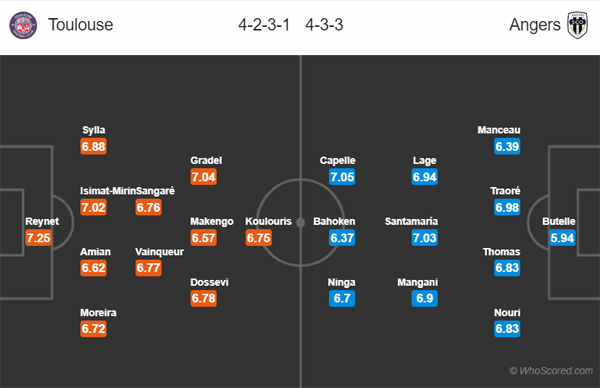The image size is (600, 388).
Task: Click the Toulouse club crest icon
Action: [x=23, y=25]
